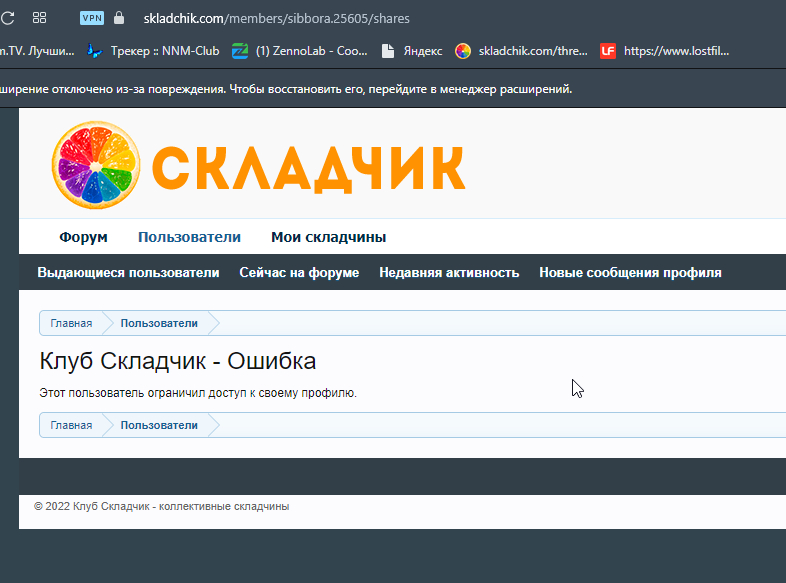Click the Яндекс page document icon

pyautogui.click(x=387, y=51)
